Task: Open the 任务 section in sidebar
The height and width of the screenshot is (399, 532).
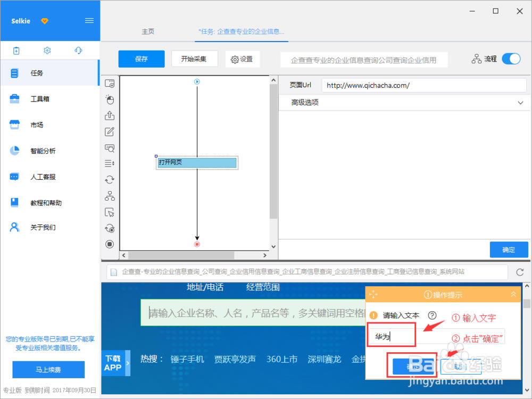Action: point(49,73)
